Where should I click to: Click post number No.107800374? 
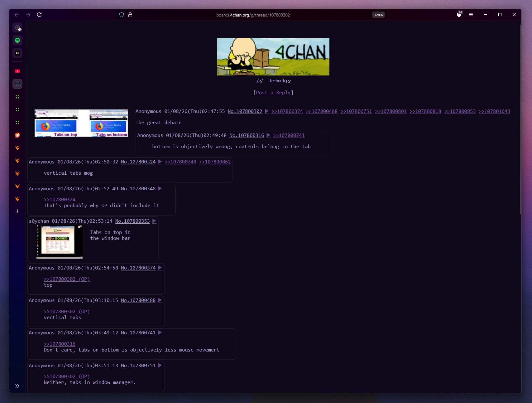point(138,268)
